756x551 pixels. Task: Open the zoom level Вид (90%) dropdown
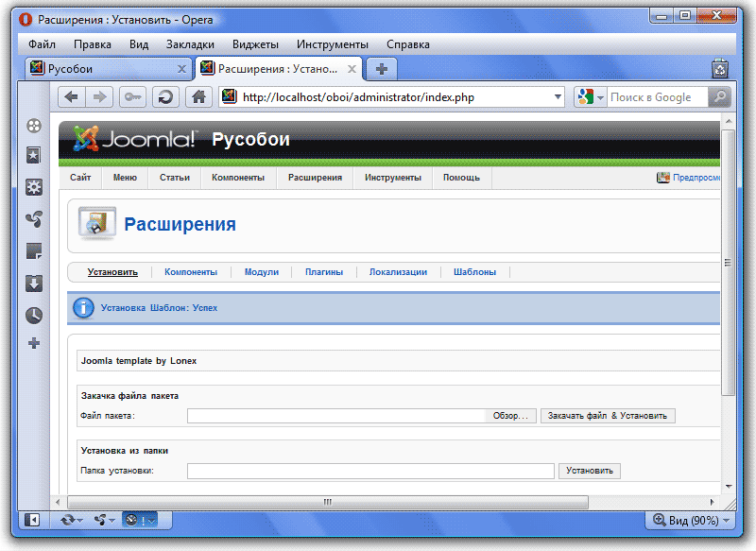(691, 520)
